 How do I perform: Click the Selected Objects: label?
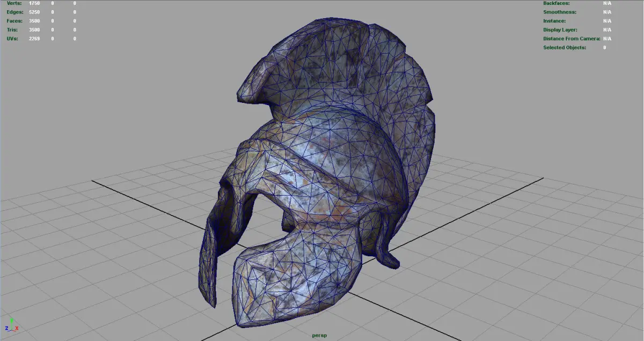click(x=565, y=48)
